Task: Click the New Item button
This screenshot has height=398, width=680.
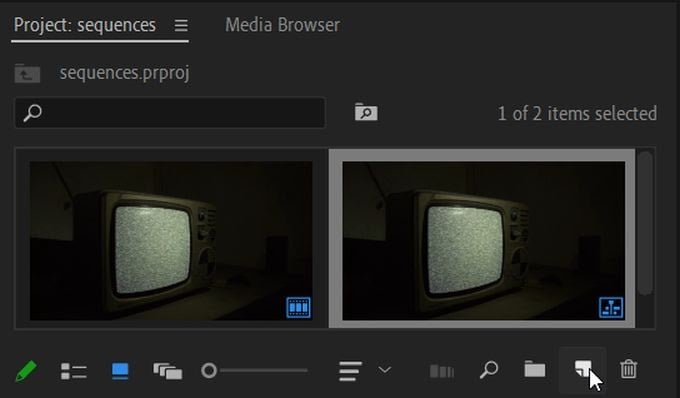Action: point(583,369)
